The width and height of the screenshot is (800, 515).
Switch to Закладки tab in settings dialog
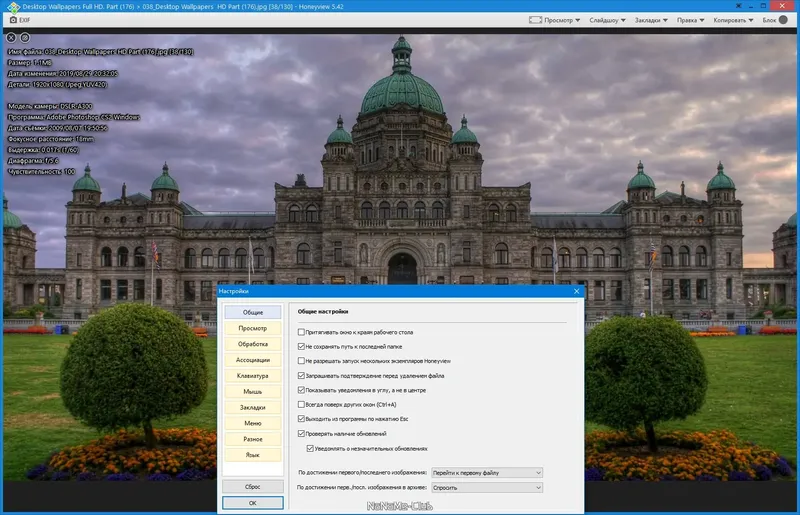coord(253,407)
